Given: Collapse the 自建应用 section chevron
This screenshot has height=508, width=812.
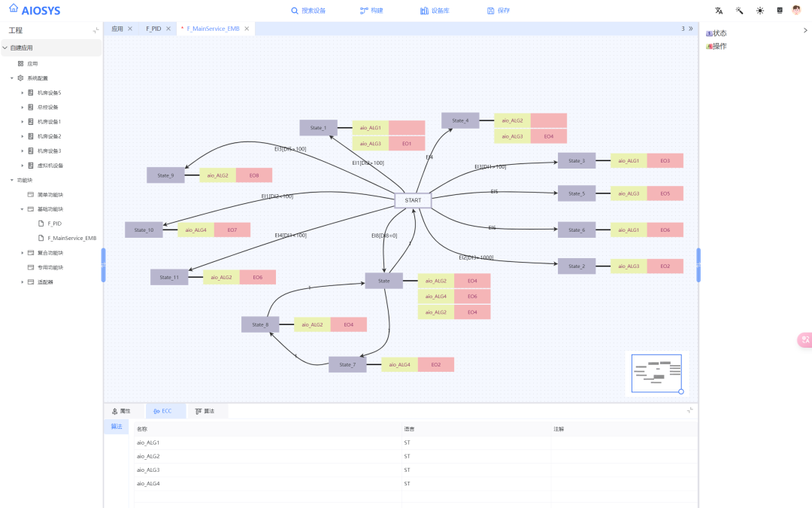Looking at the screenshot, I should [x=5, y=47].
